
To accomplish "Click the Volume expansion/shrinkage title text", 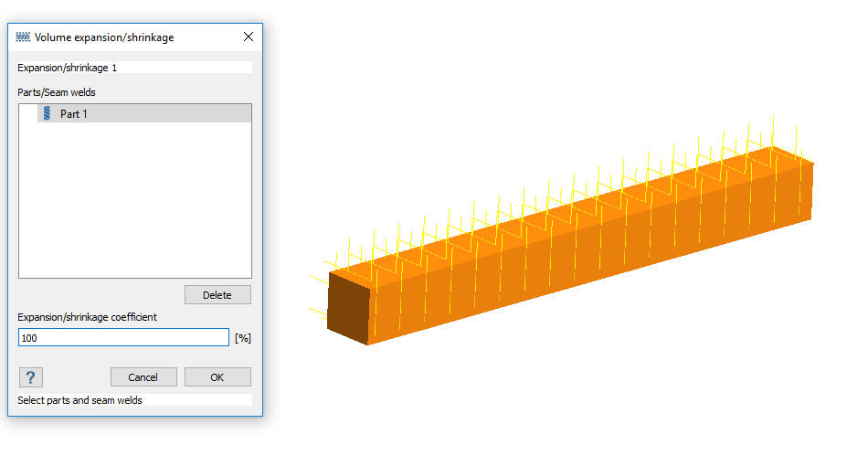I will [104, 37].
